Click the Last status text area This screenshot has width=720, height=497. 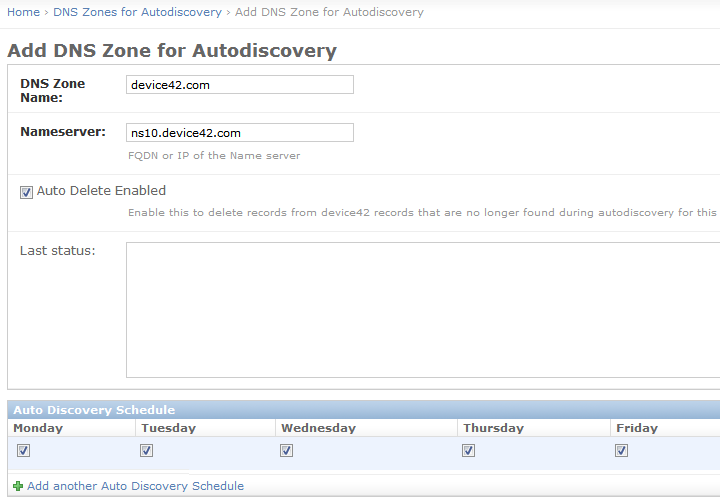pyautogui.click(x=422, y=310)
